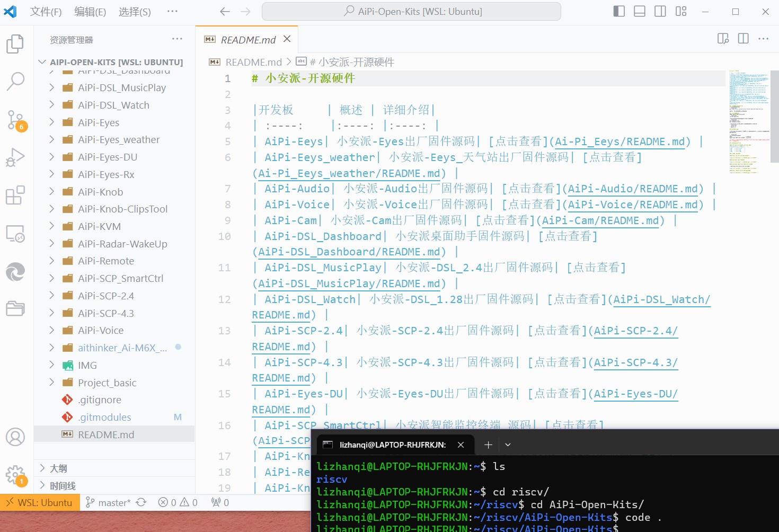779x532 pixels.
Task: Open the folders icon in activity bar
Action: pos(15,308)
